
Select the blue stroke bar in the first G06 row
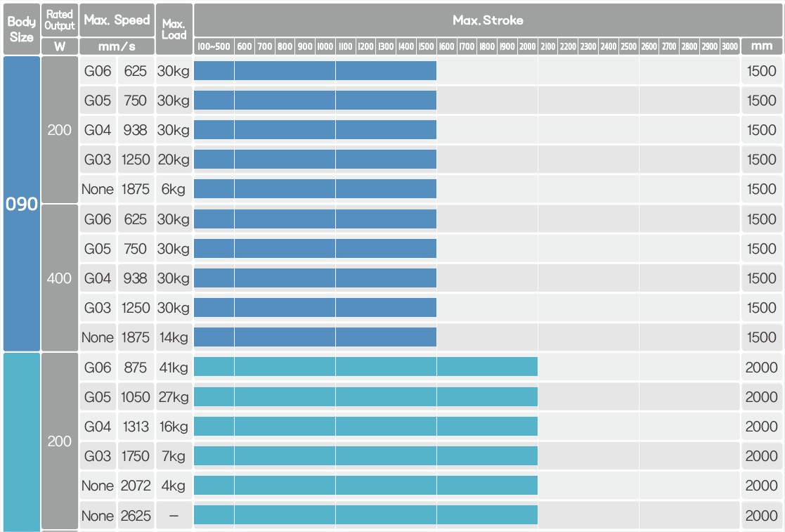(315, 70)
